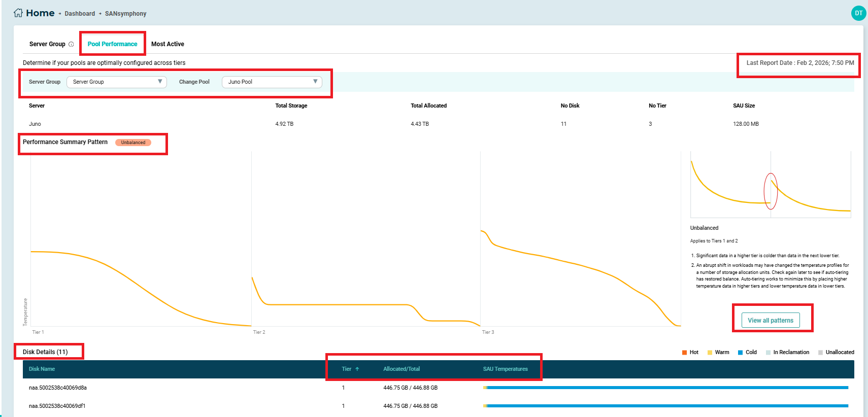Open the DT user avatar
868x417 pixels.
[858, 13]
